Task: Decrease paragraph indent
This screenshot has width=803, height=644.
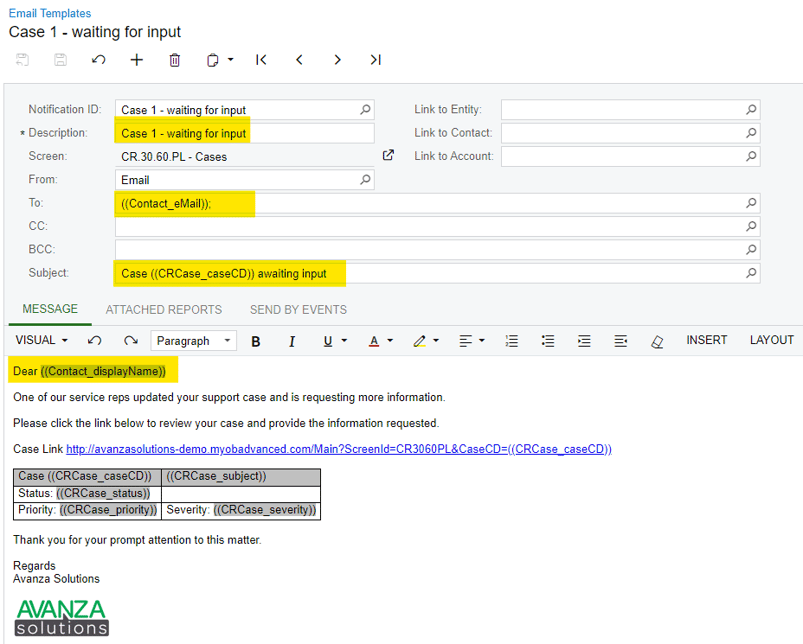Action: [621, 341]
